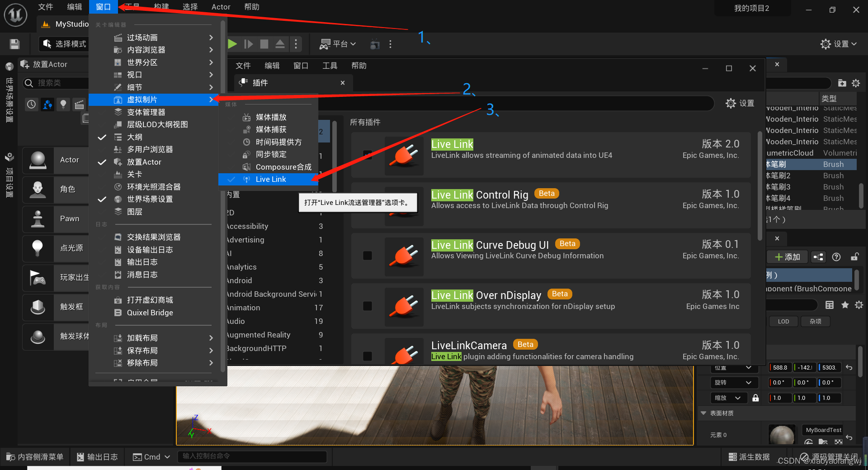Click the Location X value field
Image resolution: width=868 pixels, height=470 pixels.
click(779, 368)
